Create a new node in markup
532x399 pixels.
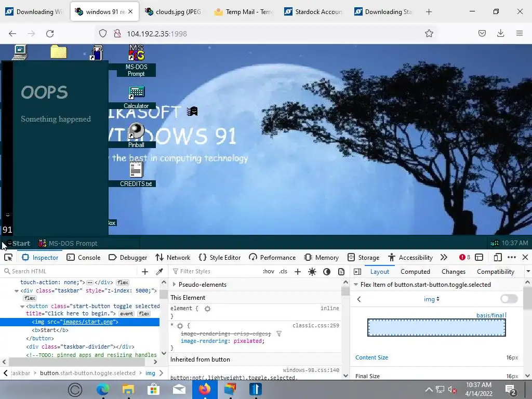pyautogui.click(x=145, y=271)
